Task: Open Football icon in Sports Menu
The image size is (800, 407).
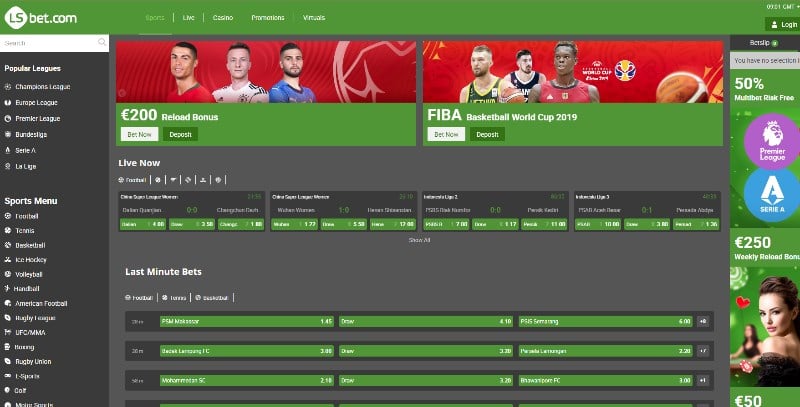Action: (x=8, y=216)
